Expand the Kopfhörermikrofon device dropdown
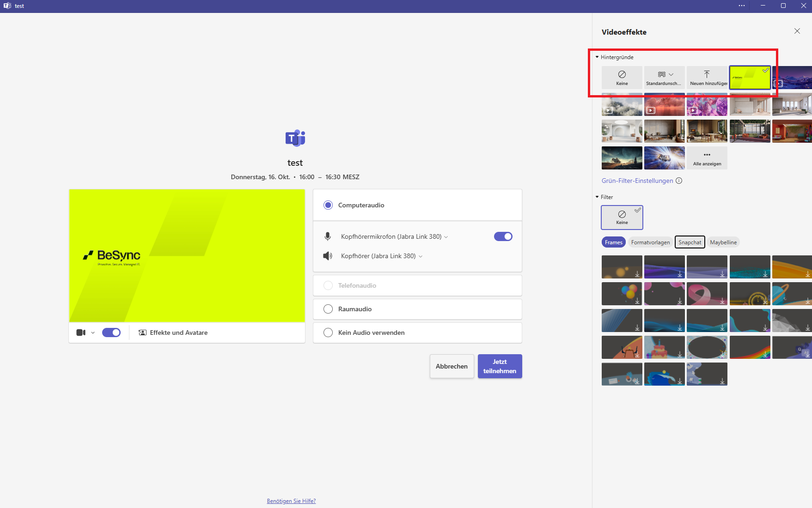The height and width of the screenshot is (508, 812). click(x=446, y=237)
